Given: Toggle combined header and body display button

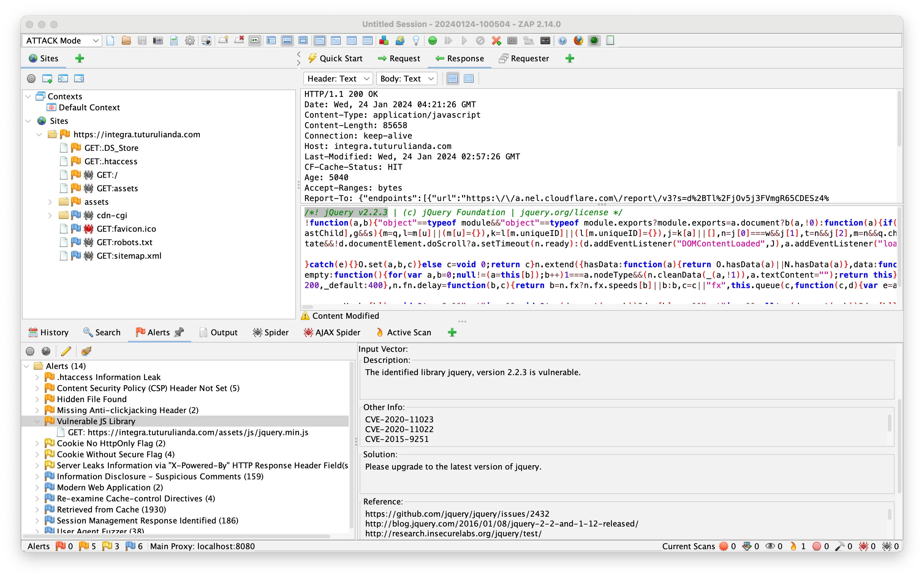Looking at the screenshot, I should [x=469, y=79].
